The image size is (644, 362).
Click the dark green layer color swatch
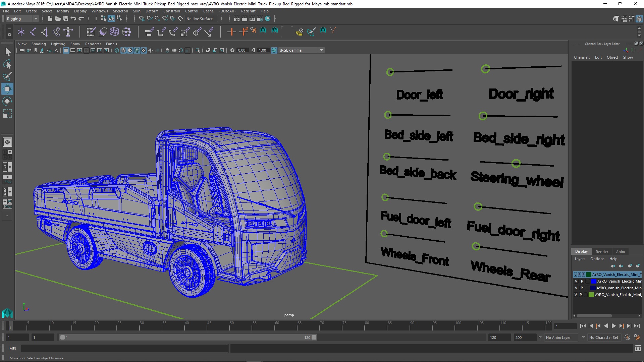point(588,275)
